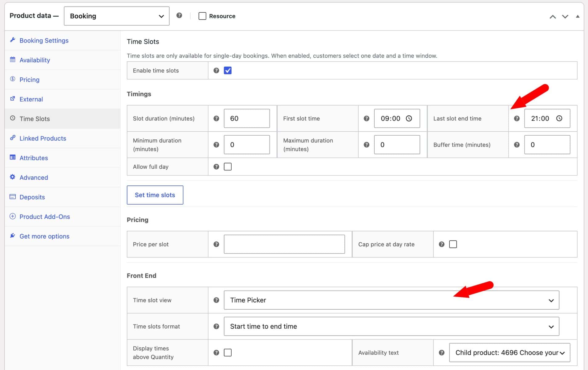Switch to Availability tab
Viewport: 588px width, 370px height.
coord(63,60)
